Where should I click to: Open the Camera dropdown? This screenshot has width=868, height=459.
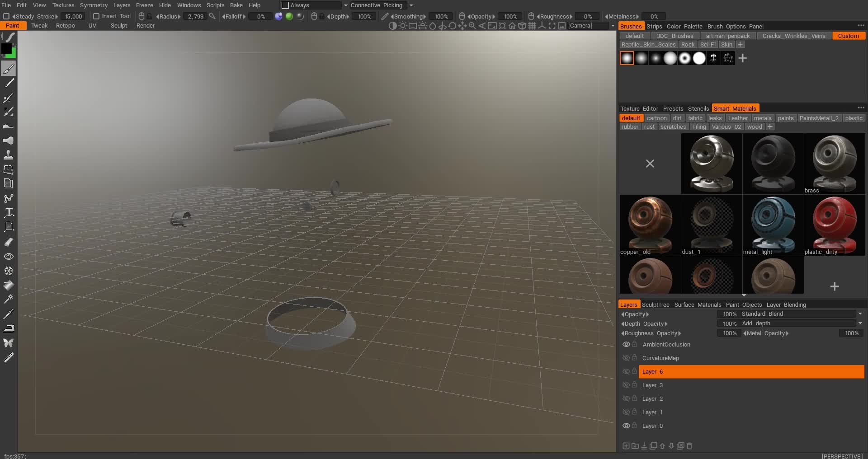(x=613, y=26)
